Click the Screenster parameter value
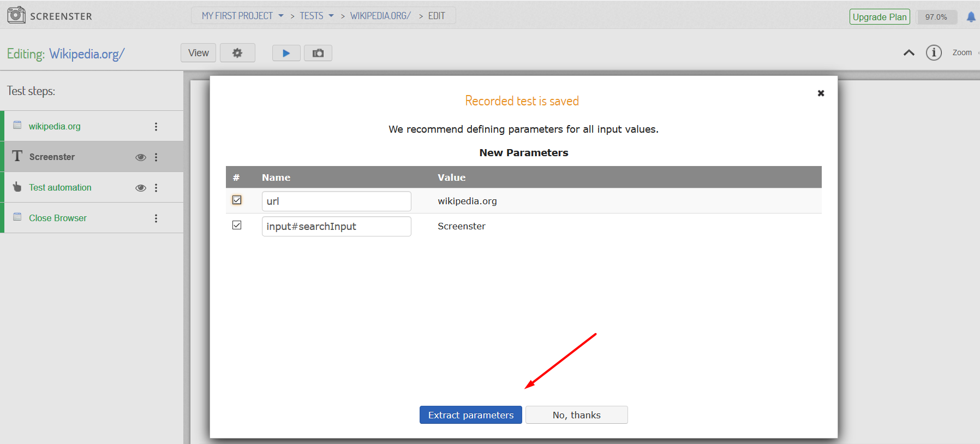Screen dimensions: 980x444 (462, 226)
